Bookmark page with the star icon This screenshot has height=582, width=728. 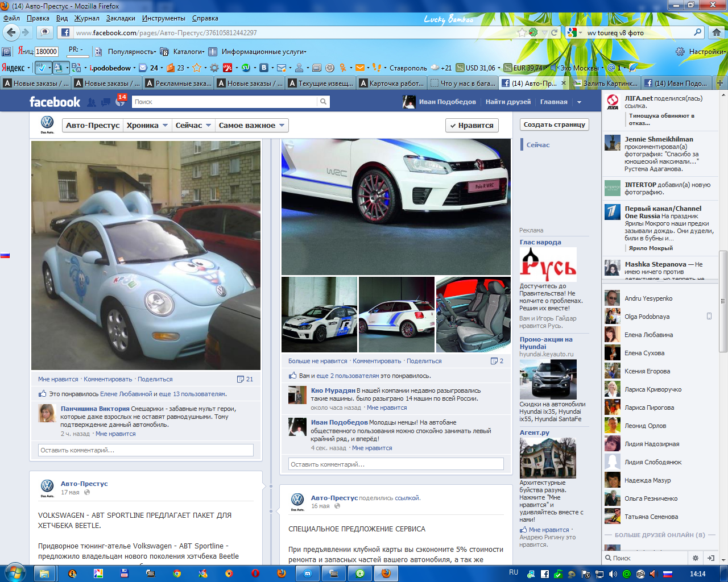(x=522, y=32)
